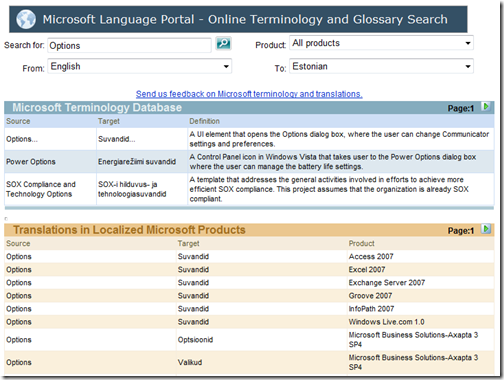The width and height of the screenshot is (504, 380).
Task: Click 'Options' source in Groove 2007 row
Action: [x=19, y=296]
